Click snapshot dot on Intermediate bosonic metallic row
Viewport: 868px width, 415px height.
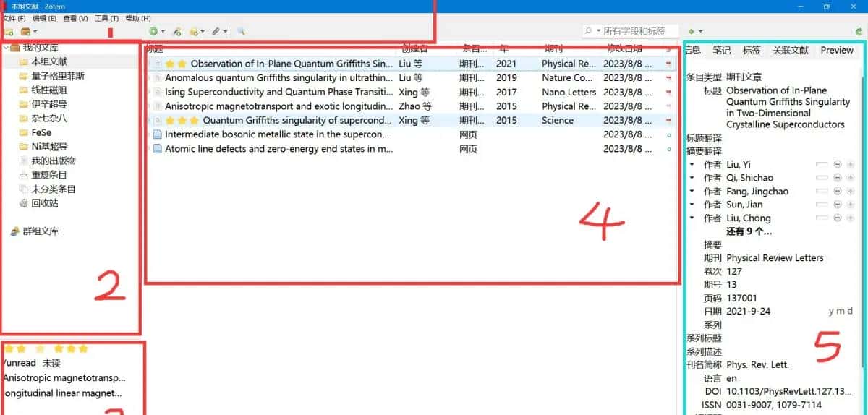pyautogui.click(x=668, y=134)
